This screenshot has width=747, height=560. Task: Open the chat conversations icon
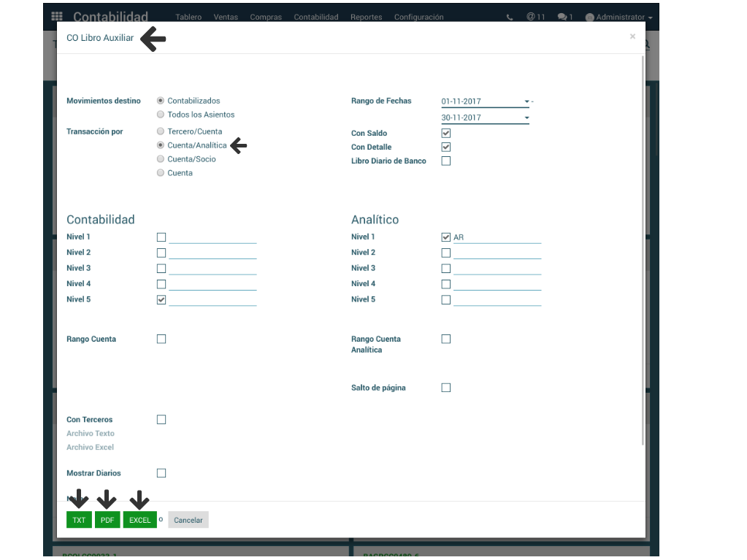564,17
